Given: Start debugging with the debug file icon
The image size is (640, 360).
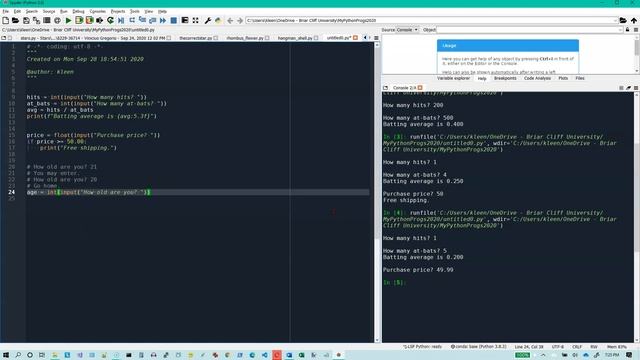Looking at the screenshot, I should (121, 20).
